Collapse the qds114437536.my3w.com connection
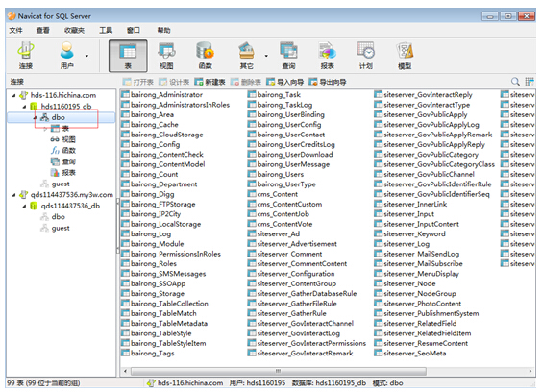Screen dimensions: 542x392 [13, 195]
